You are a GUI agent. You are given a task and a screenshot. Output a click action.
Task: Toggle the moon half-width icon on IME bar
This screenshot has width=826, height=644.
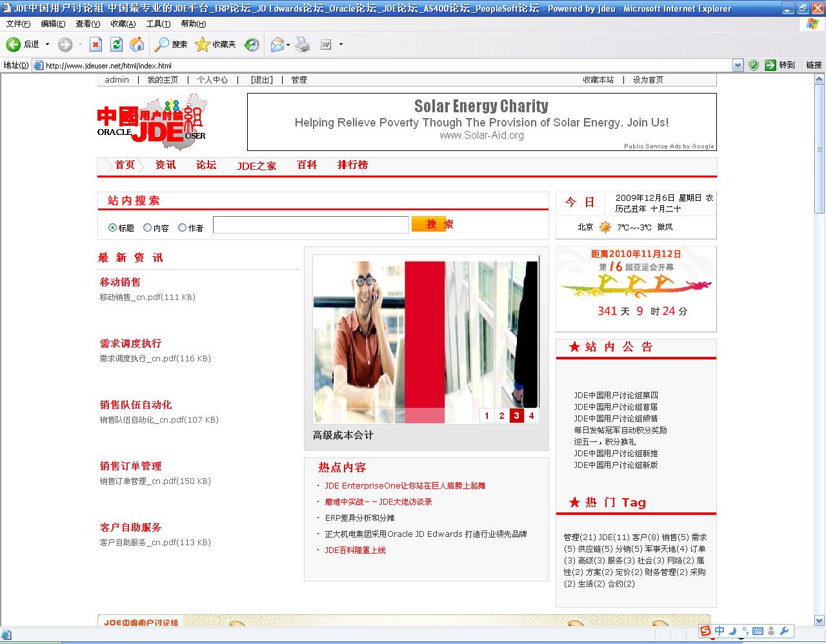[734, 631]
